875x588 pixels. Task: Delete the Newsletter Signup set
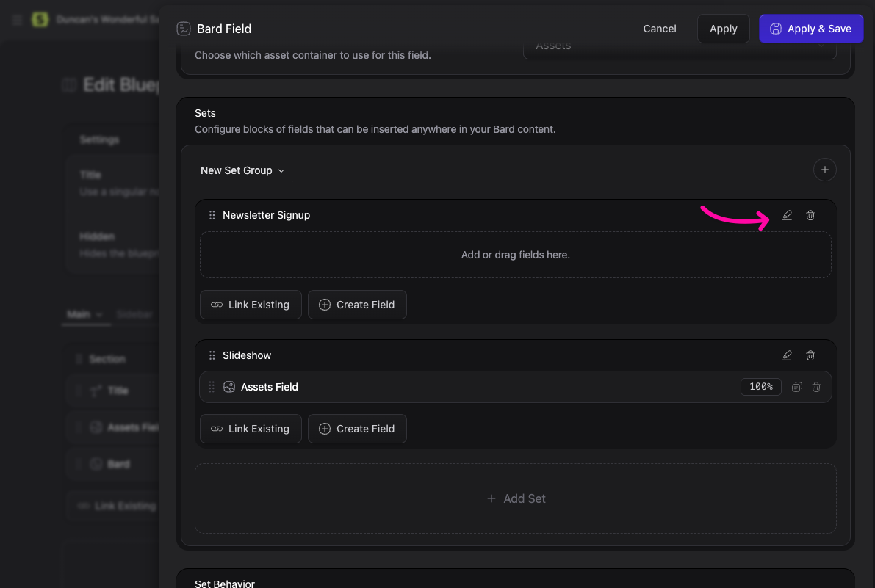810,215
